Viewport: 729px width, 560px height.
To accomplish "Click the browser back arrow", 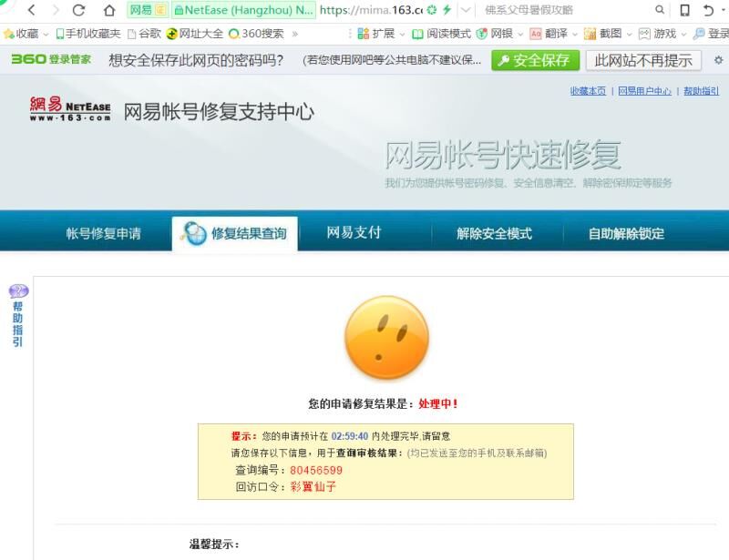I will tap(31, 10).
